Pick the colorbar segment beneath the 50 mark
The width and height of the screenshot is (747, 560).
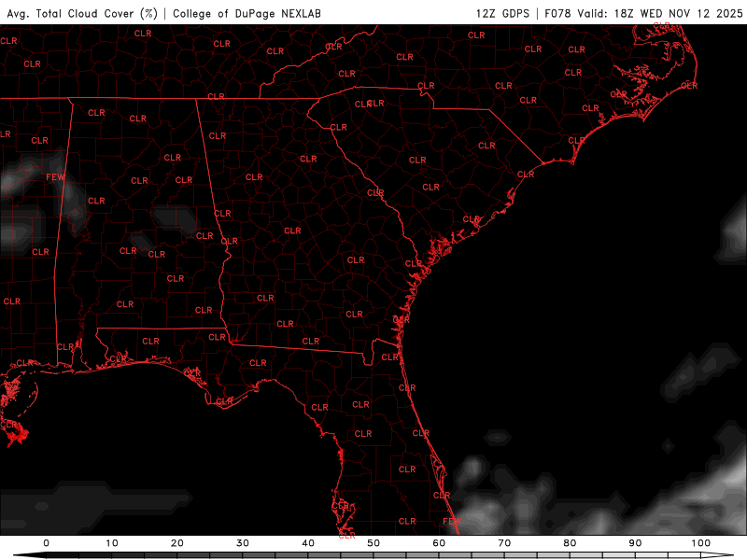[389, 555]
